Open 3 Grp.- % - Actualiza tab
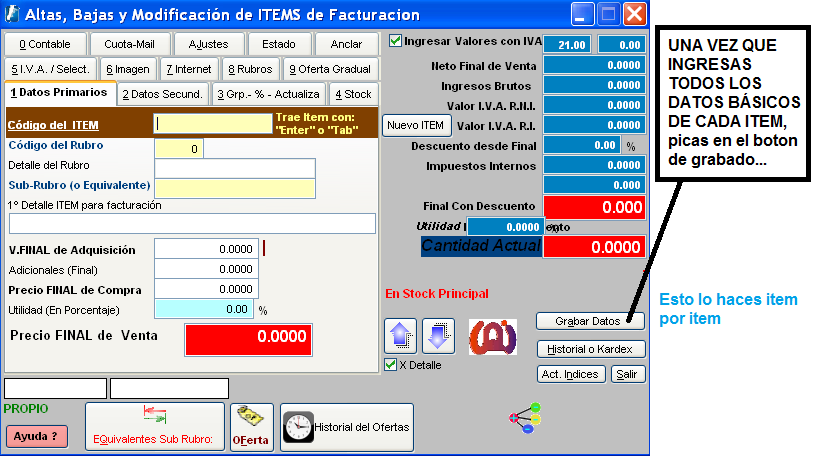 pos(269,94)
